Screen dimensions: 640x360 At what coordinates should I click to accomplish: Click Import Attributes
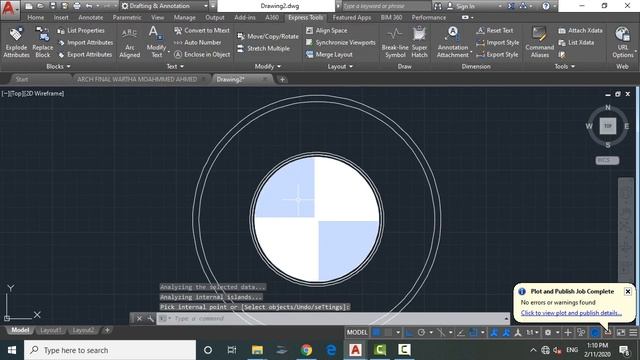click(85, 42)
